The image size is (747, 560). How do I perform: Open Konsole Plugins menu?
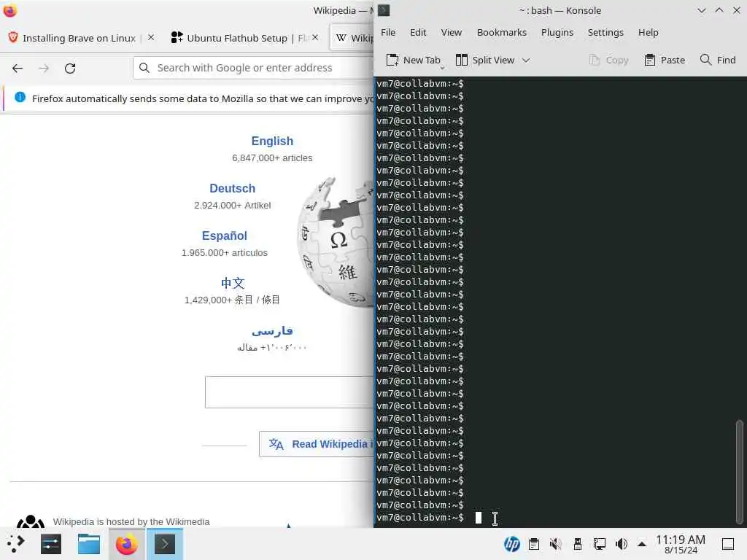point(557,32)
